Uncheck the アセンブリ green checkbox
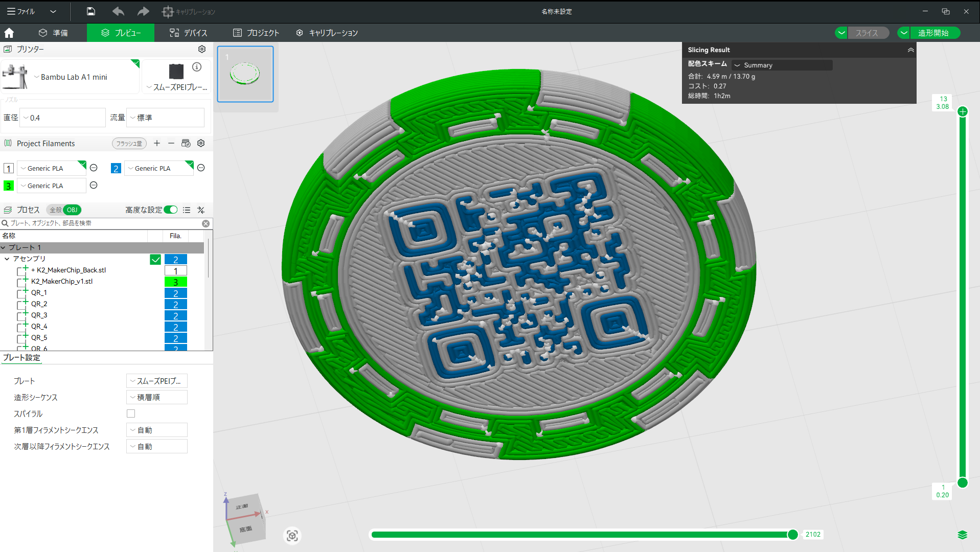Screen dimensions: 980x552 [155, 260]
